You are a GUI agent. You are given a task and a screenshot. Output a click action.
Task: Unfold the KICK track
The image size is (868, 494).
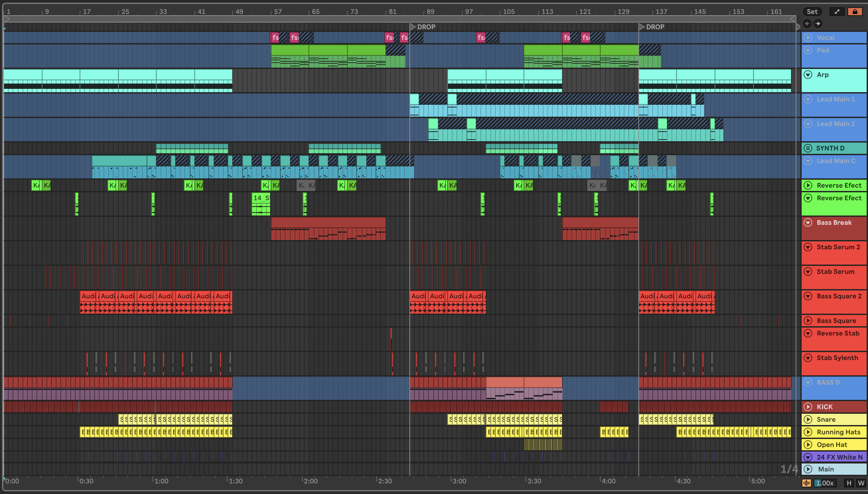coord(808,406)
